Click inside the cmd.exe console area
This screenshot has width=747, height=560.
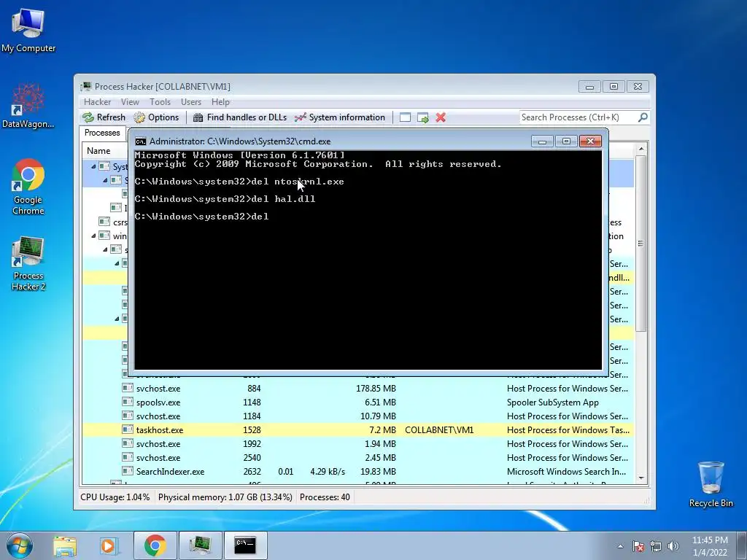[368, 260]
